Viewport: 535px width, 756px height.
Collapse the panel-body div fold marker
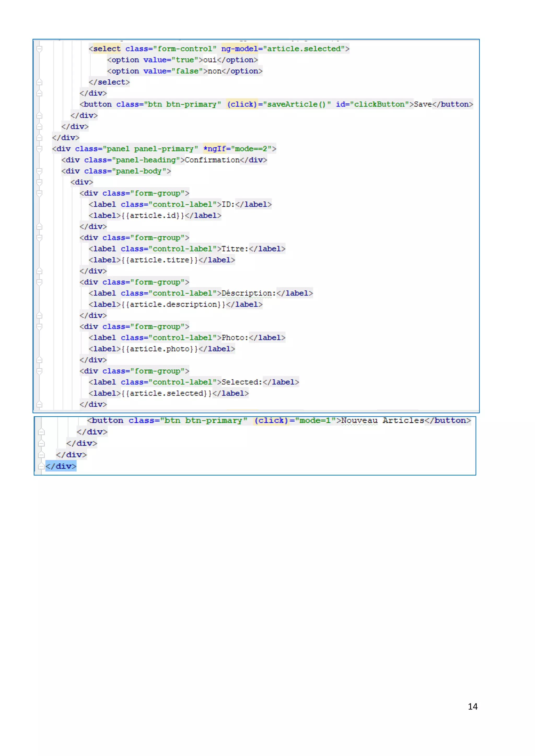coord(39,171)
